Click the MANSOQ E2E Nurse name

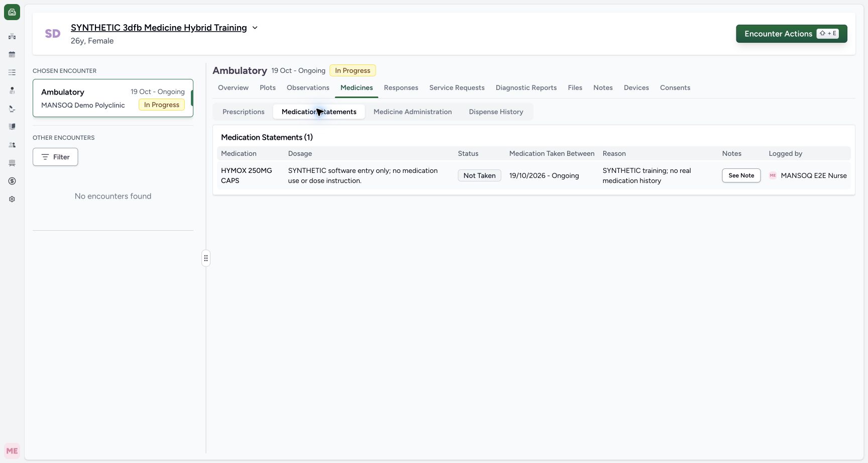[814, 175]
